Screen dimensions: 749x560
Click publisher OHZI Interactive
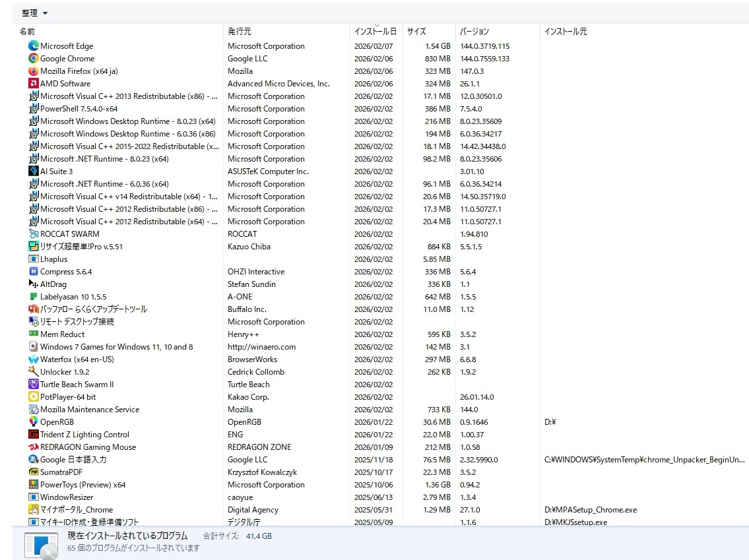tap(256, 271)
